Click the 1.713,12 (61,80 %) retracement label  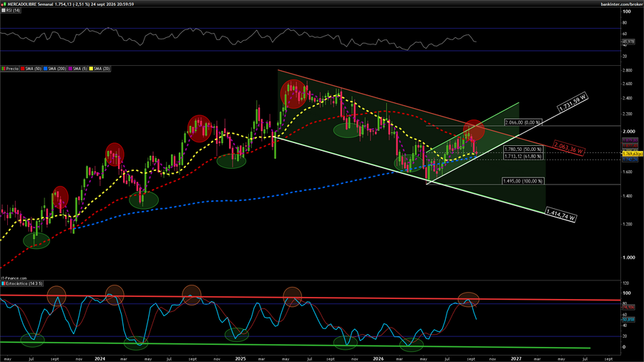(x=523, y=157)
